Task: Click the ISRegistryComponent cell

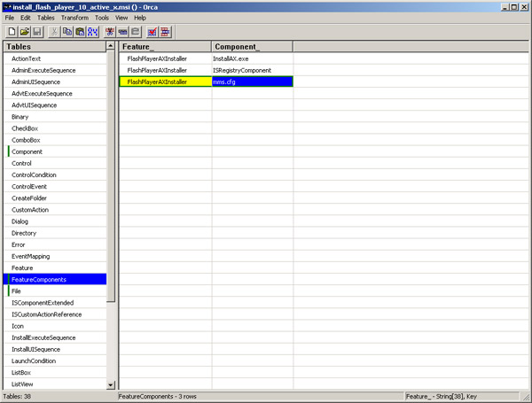Action: pyautogui.click(x=253, y=70)
